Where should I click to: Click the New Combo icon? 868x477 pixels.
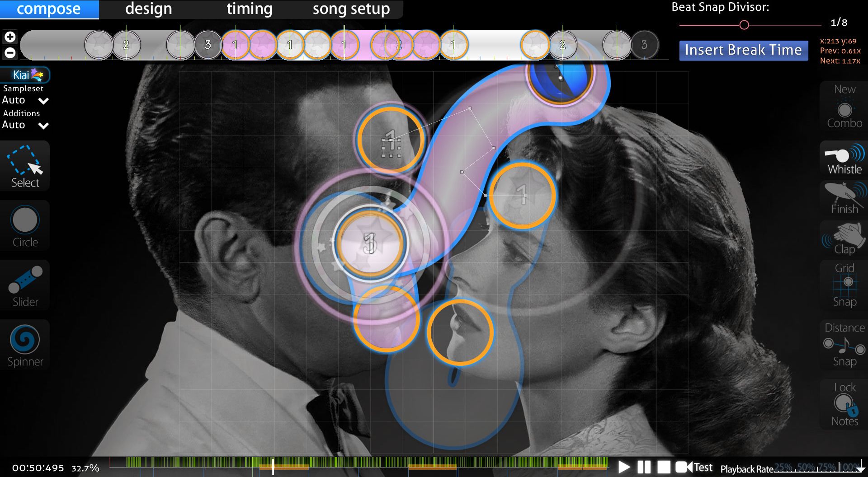click(844, 107)
